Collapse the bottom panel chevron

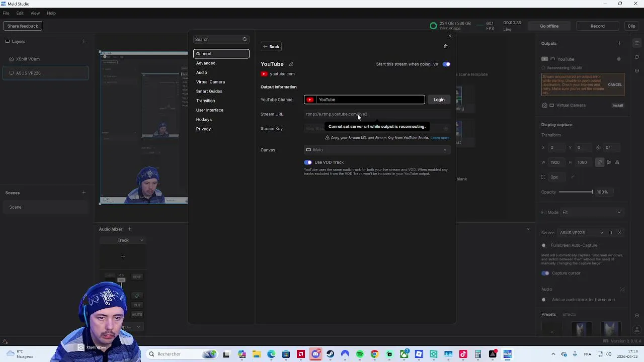coord(528,229)
